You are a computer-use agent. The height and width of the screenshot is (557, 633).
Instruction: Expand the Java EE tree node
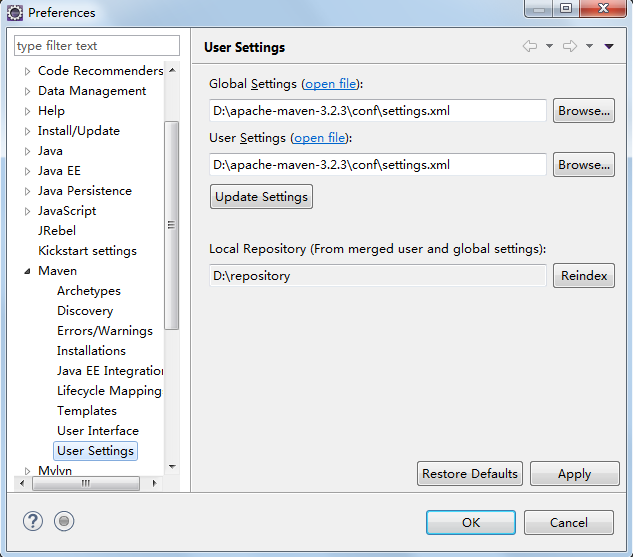click(27, 171)
